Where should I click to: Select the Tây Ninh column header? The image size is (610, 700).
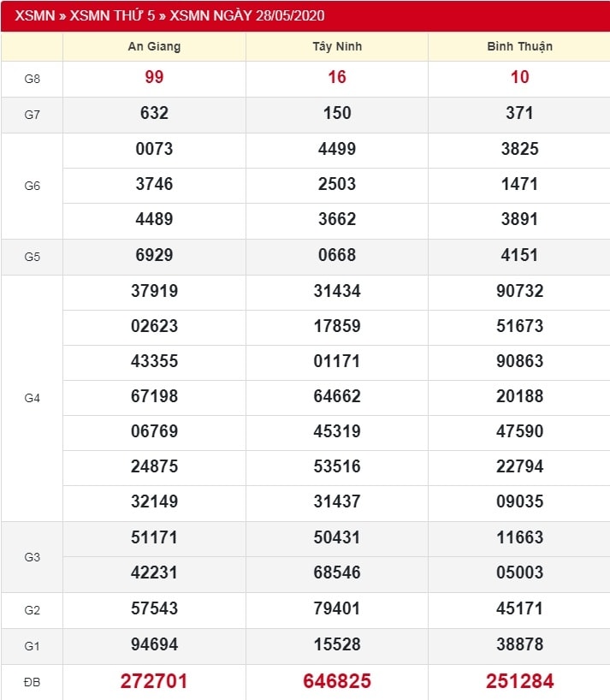pyautogui.click(x=337, y=46)
